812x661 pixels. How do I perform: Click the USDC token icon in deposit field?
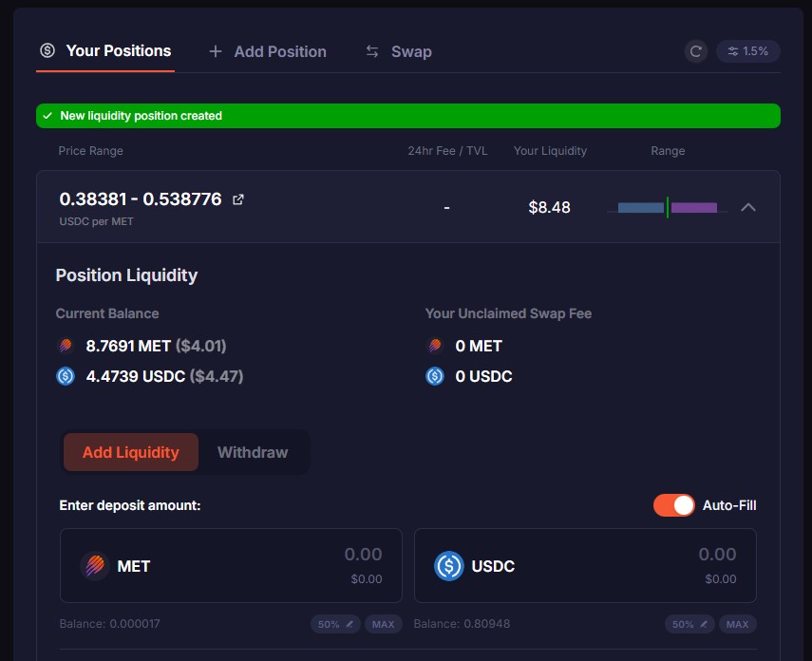(x=448, y=566)
